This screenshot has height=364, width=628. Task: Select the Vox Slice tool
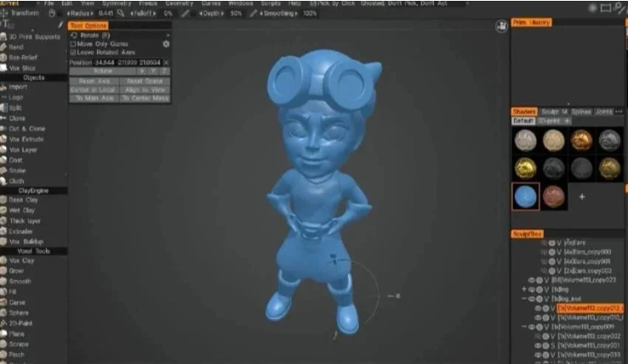(x=19, y=67)
